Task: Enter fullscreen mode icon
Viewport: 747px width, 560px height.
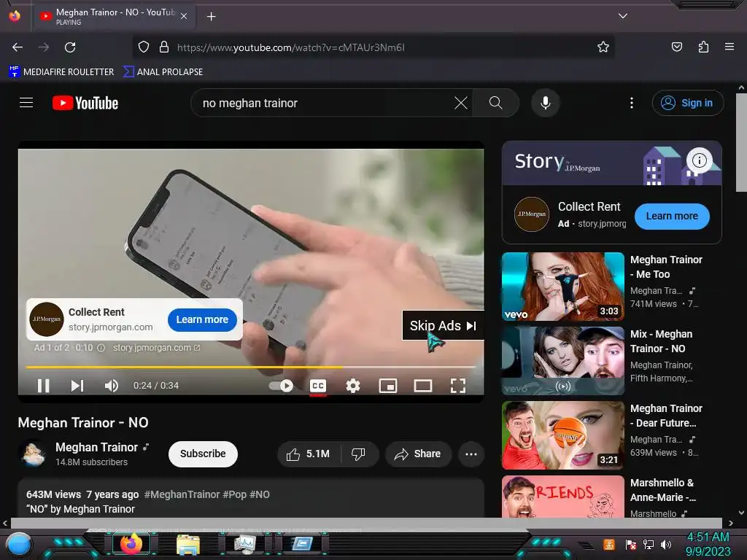Action: click(458, 386)
